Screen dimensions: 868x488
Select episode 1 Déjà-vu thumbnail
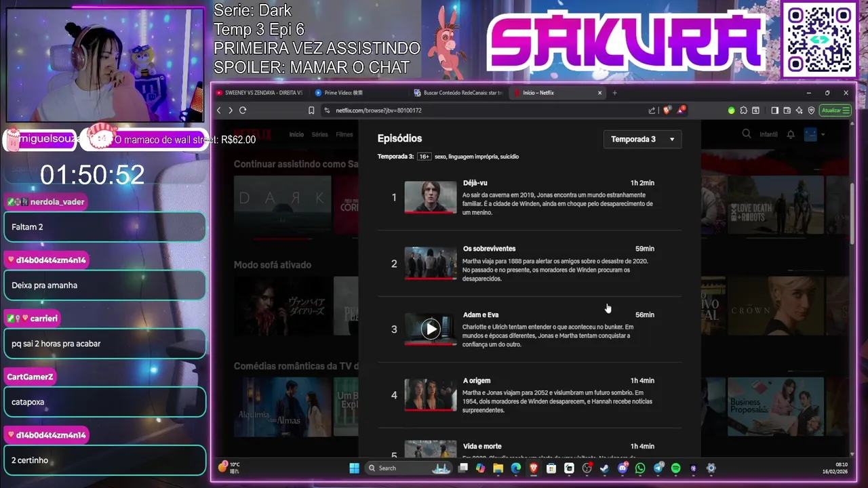(431, 197)
